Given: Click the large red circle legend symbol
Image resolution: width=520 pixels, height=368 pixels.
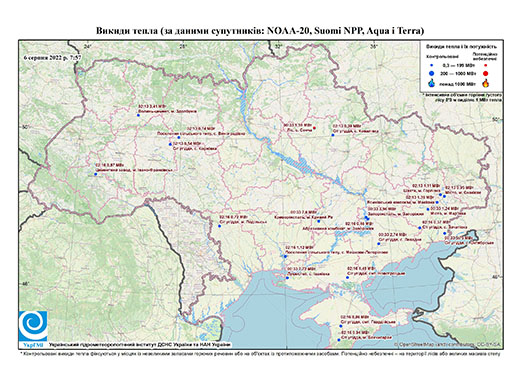Looking at the screenshot, I should point(485,74).
